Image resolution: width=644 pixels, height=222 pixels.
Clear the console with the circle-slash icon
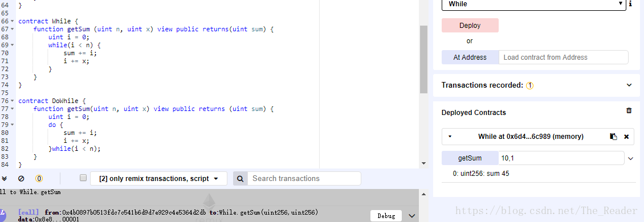tap(21, 179)
